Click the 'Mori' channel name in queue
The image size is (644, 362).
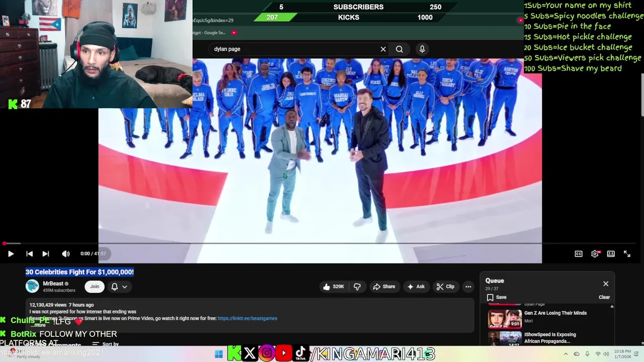[528, 321]
